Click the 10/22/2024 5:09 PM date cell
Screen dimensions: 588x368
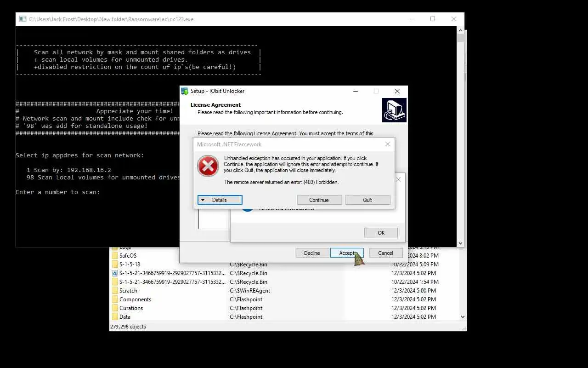(415, 264)
